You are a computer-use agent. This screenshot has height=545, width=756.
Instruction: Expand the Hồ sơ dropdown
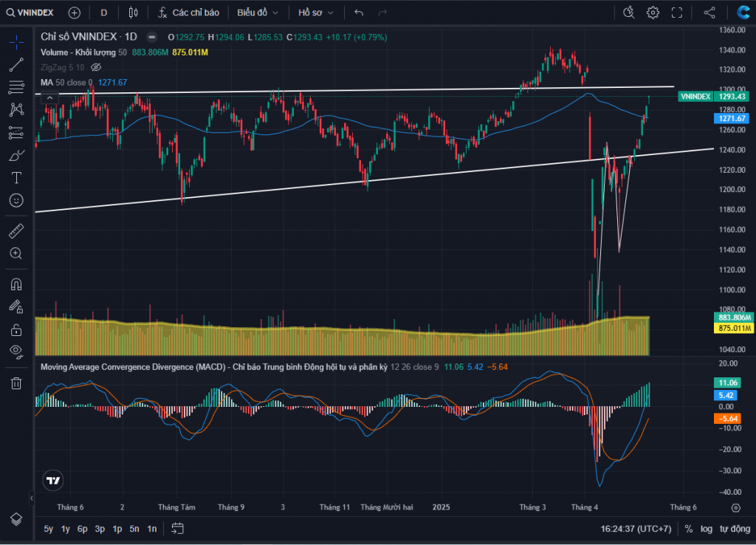[x=316, y=13]
